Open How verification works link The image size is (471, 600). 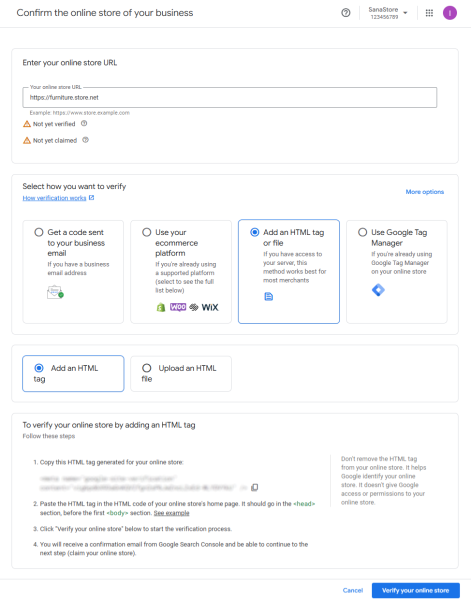tap(54, 198)
